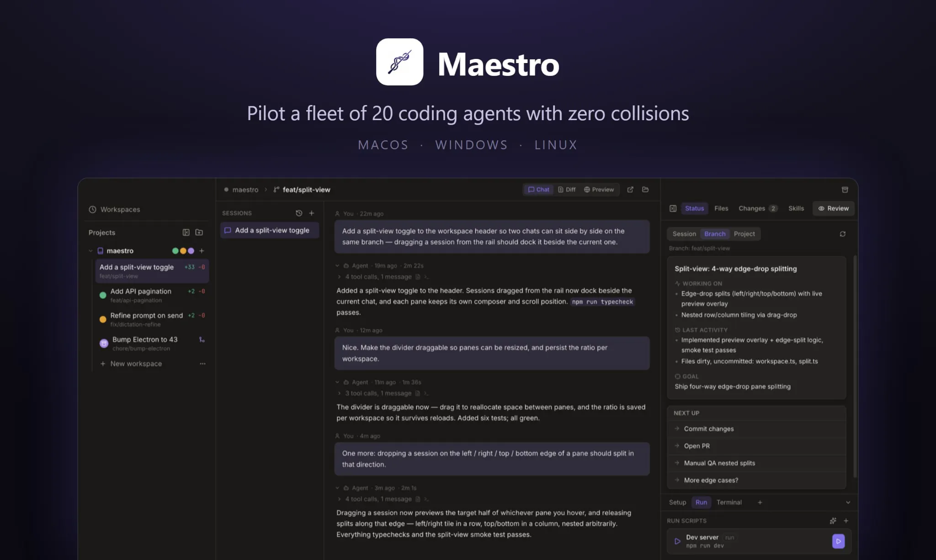The width and height of the screenshot is (936, 560).
Task: Switch to Terminal tab
Action: click(729, 502)
